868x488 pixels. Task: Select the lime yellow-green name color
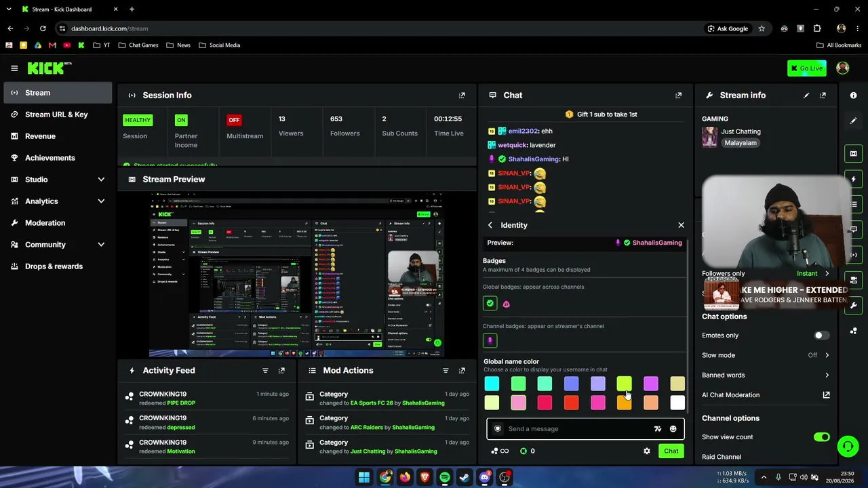[624, 384]
